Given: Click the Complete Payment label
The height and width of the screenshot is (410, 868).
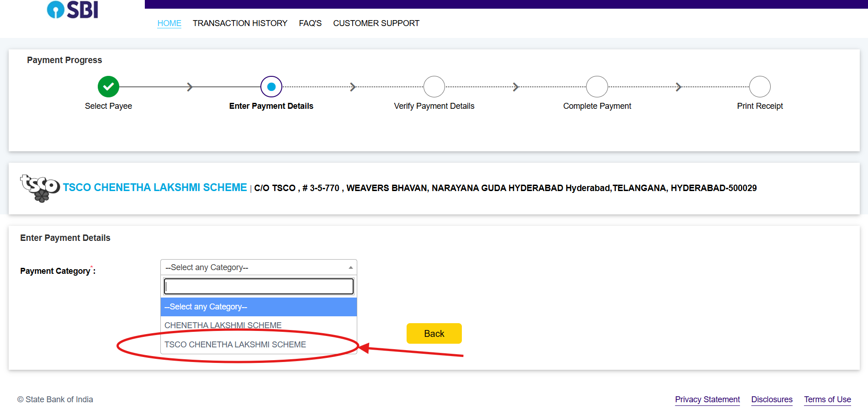Looking at the screenshot, I should tap(597, 106).
